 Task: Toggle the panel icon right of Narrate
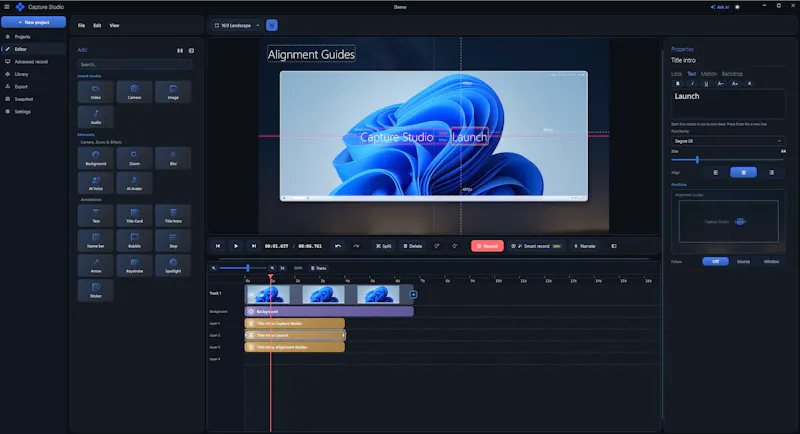[614, 246]
